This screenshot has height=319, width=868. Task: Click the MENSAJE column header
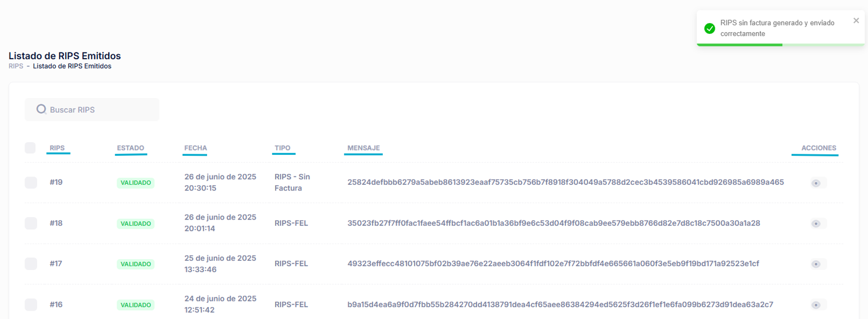point(363,148)
